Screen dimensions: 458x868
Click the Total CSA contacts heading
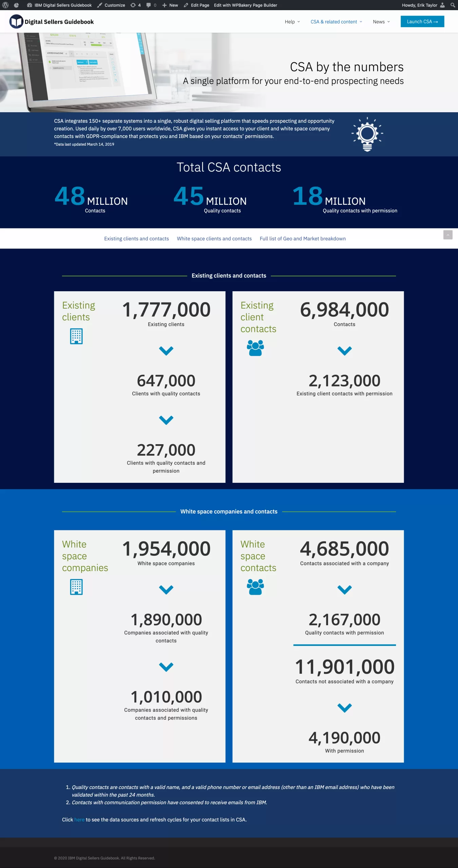(229, 167)
